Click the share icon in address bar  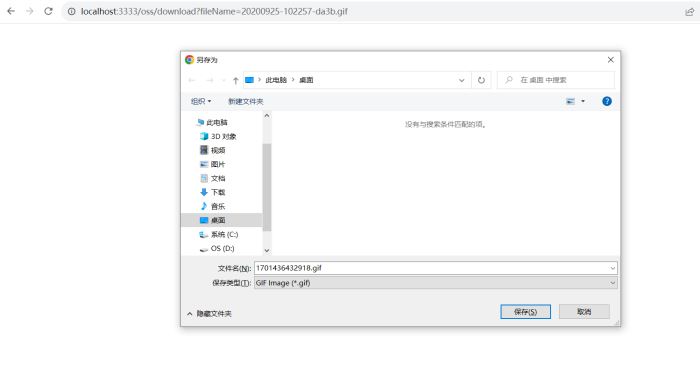(689, 12)
